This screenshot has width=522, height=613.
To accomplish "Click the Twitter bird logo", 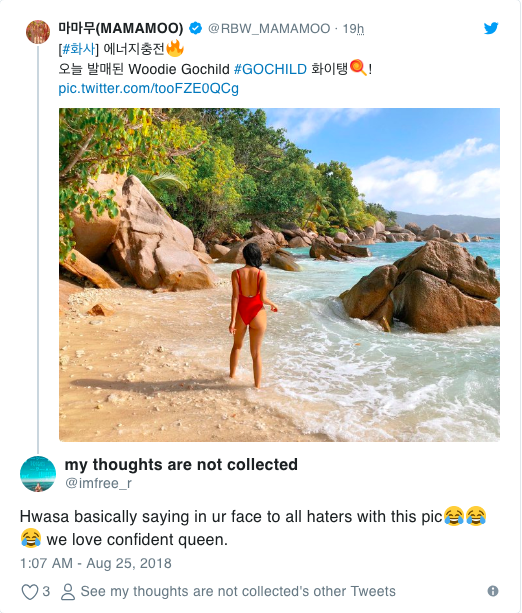I will tap(491, 28).
